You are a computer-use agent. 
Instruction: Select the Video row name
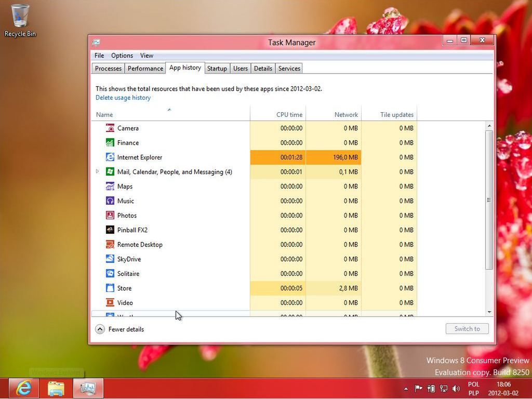tap(125, 303)
